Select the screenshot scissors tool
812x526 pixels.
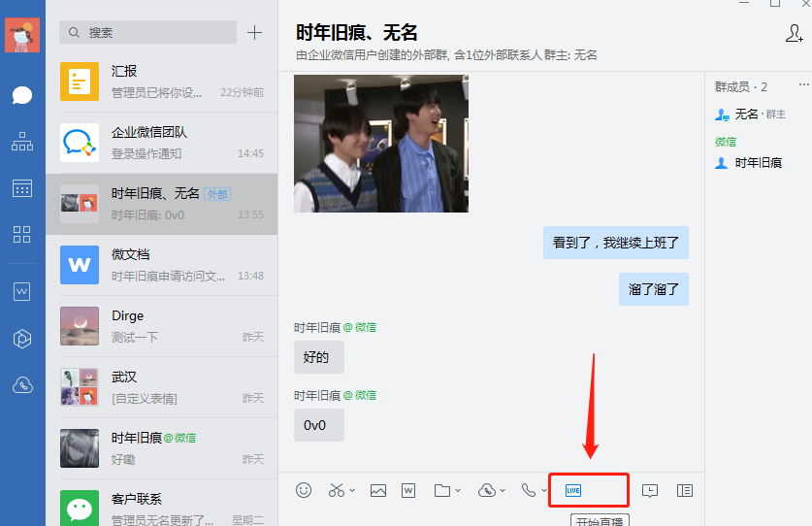click(336, 490)
